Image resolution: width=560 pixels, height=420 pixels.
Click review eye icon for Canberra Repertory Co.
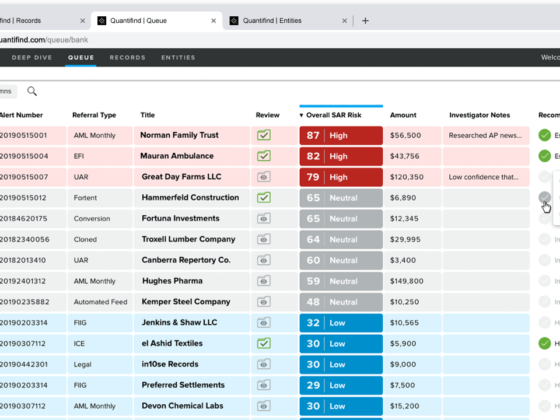[x=264, y=260]
